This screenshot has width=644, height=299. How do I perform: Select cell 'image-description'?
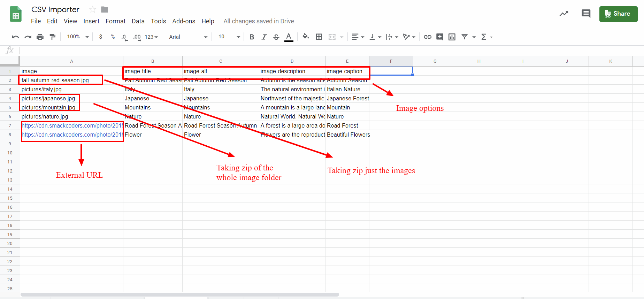[x=292, y=71]
